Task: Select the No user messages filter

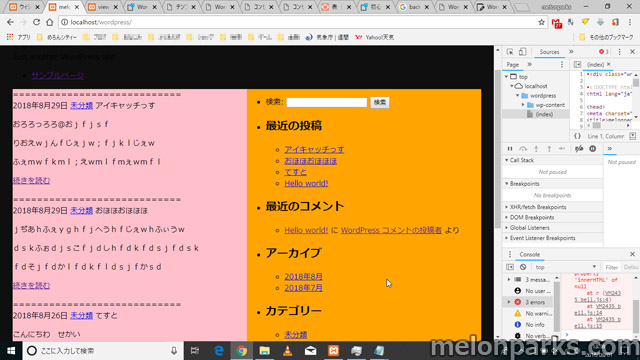Action: (x=530, y=291)
